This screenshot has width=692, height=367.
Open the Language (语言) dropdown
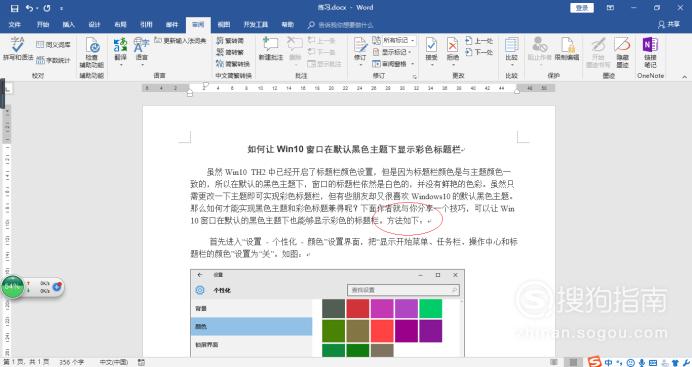point(141,51)
